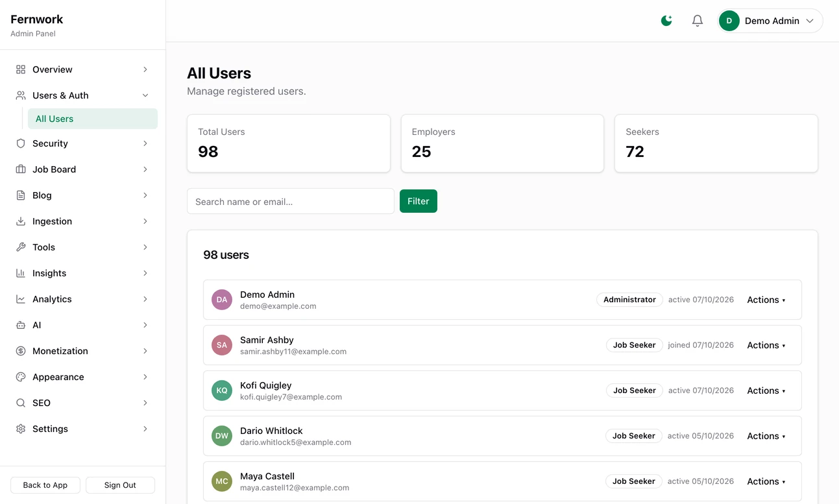Click the Appearance palette icon
839x504 pixels.
(21, 377)
